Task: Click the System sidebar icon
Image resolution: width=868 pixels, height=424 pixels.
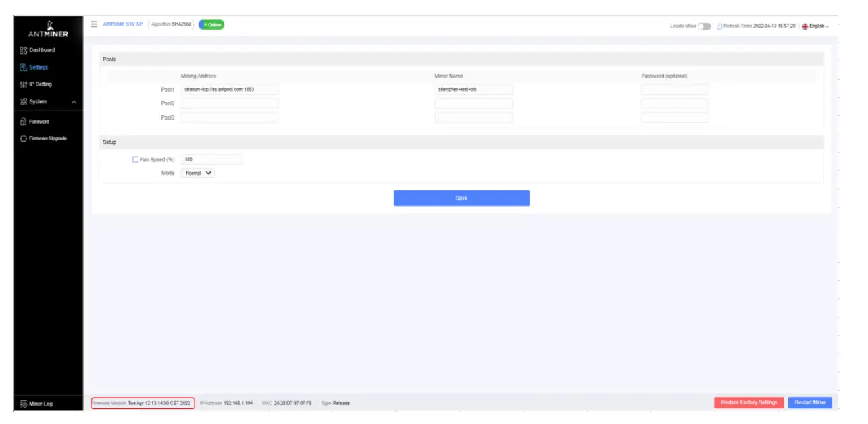Action: tap(24, 101)
